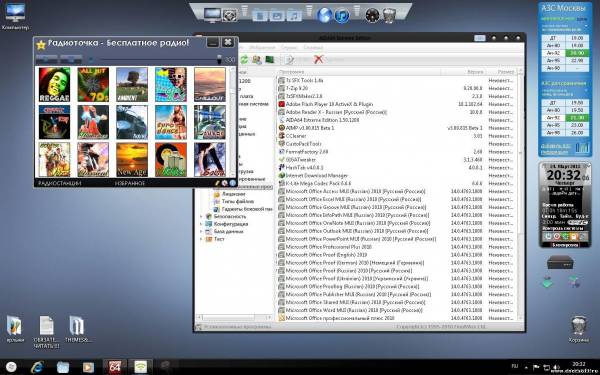
Task: Click the green refresh arrows in AIDA64 toolbar
Action: 244,59
